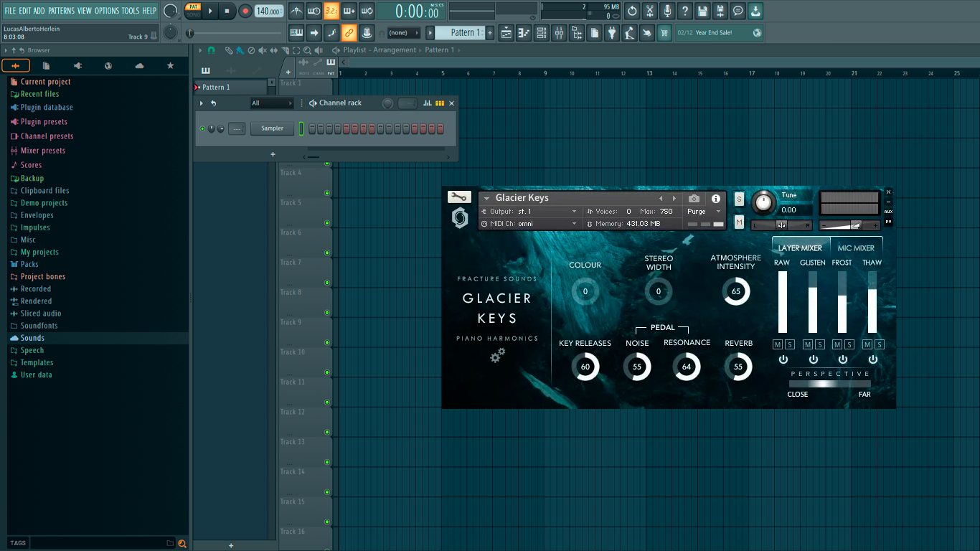Screen dimensions: 980x551
Task: Open the playlist view from the toolbar
Action: point(506,32)
